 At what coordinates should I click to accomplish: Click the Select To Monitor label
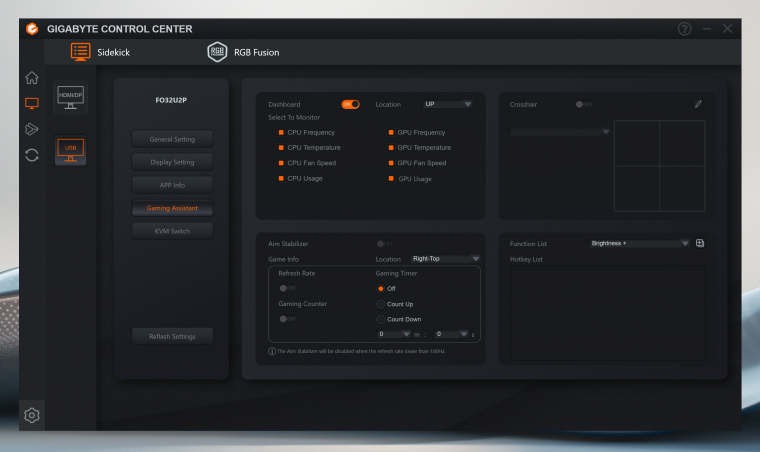[294, 117]
